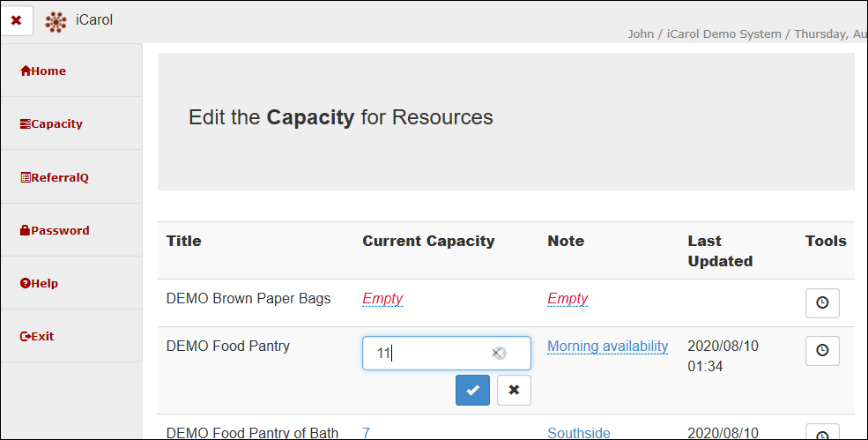The height and width of the screenshot is (440, 868).
Task: Edit the Morning availability note
Action: pos(607,347)
